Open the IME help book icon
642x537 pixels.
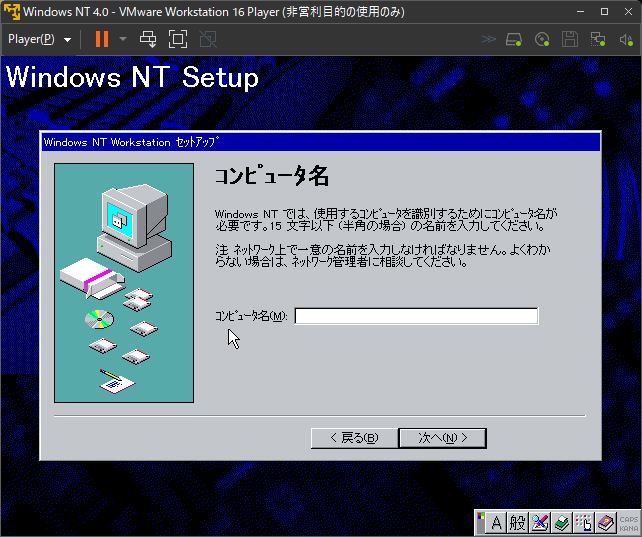pos(606,523)
